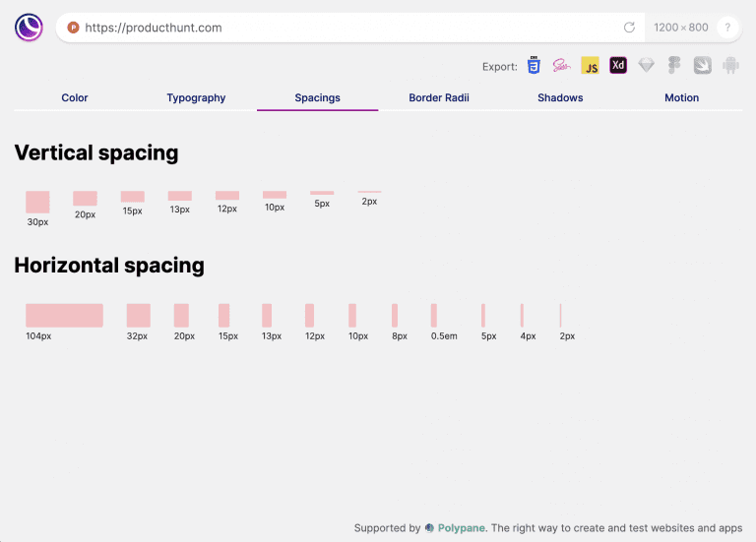The height and width of the screenshot is (542, 756).
Task: Export for Android robot icon
Action: (730, 65)
